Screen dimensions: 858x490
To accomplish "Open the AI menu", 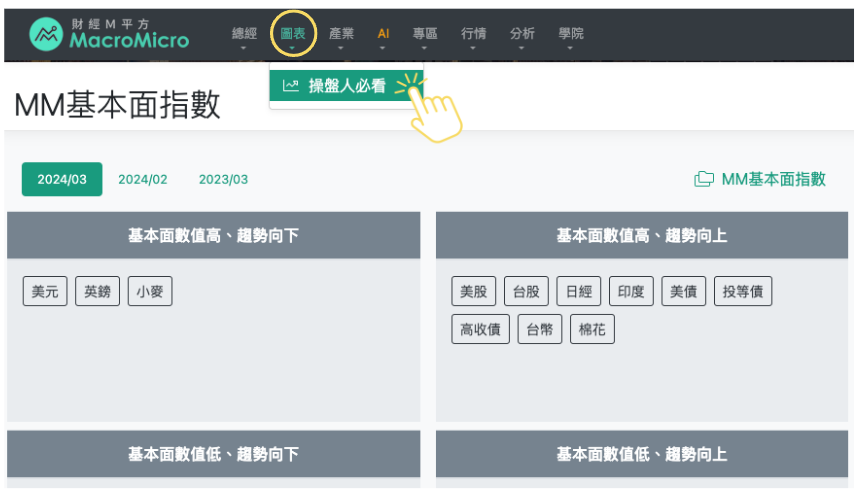I will point(383,33).
